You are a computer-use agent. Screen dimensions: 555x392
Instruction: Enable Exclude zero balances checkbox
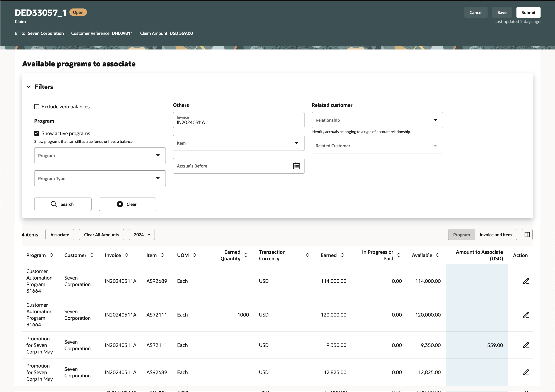[x=37, y=106]
